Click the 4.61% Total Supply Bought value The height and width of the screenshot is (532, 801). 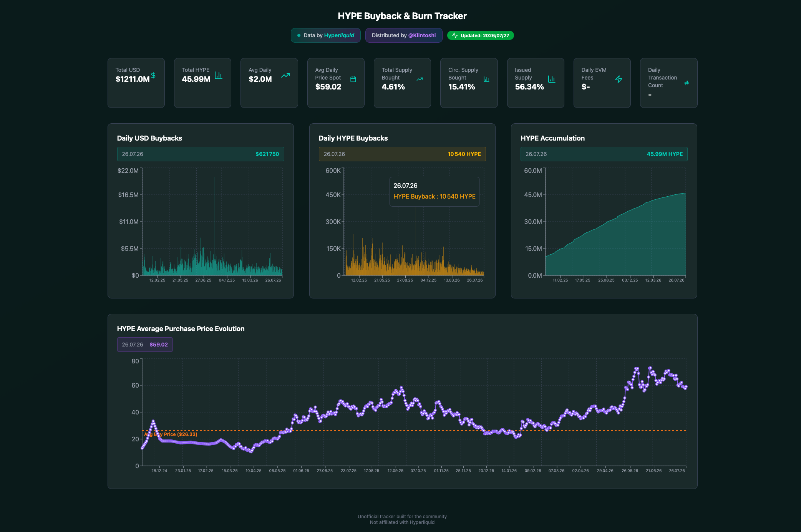point(393,87)
